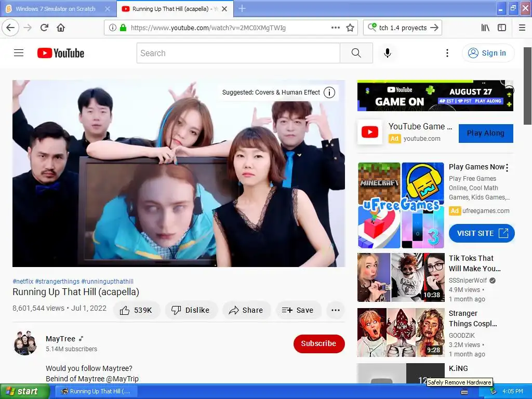Share the video
The height and width of the screenshot is (399, 532).
pos(246,310)
